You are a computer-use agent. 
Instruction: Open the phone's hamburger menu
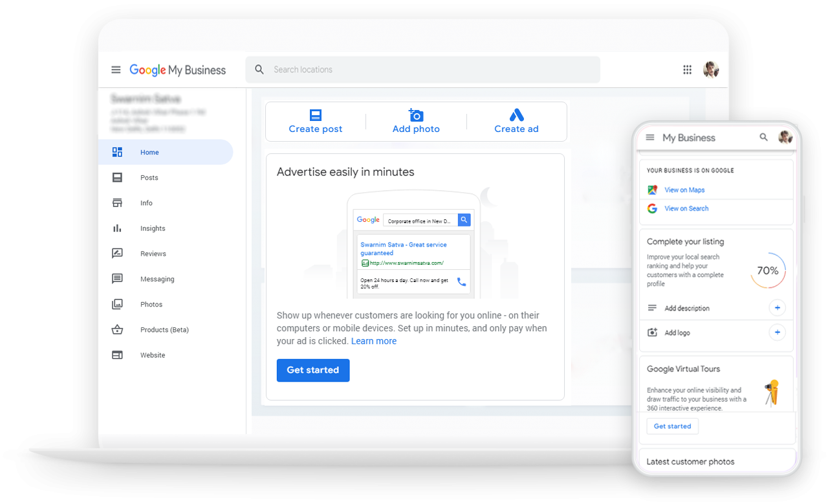(x=650, y=137)
